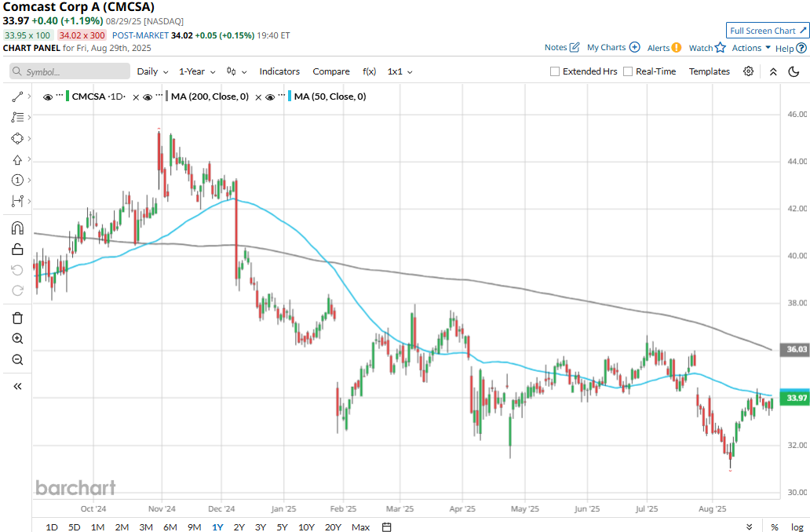This screenshot has width=810, height=532.
Task: Click the Symbol search field
Action: [70, 71]
